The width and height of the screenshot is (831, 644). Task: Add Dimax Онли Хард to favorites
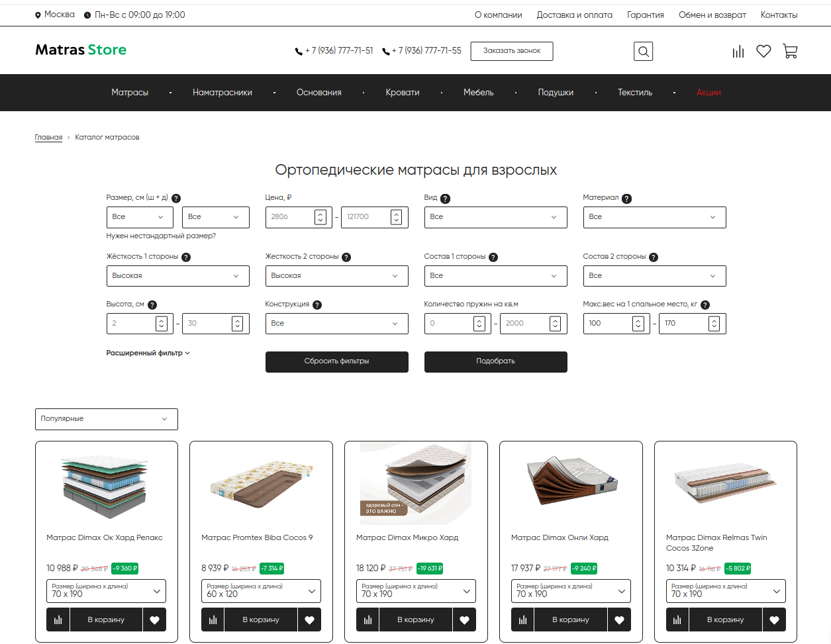[x=619, y=620]
